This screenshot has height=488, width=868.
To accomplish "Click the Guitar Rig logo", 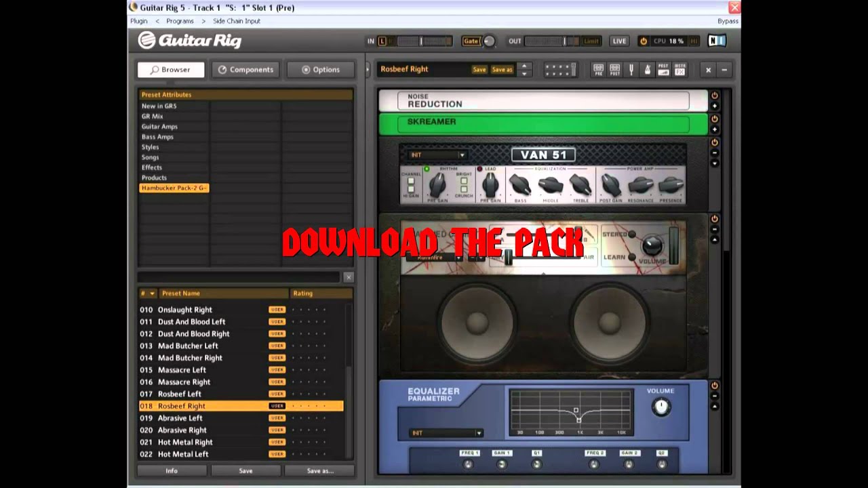I will click(x=190, y=41).
